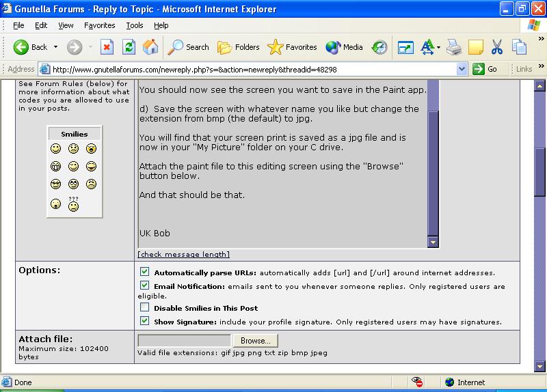
Task: Go to the Home page icon
Action: (150, 47)
